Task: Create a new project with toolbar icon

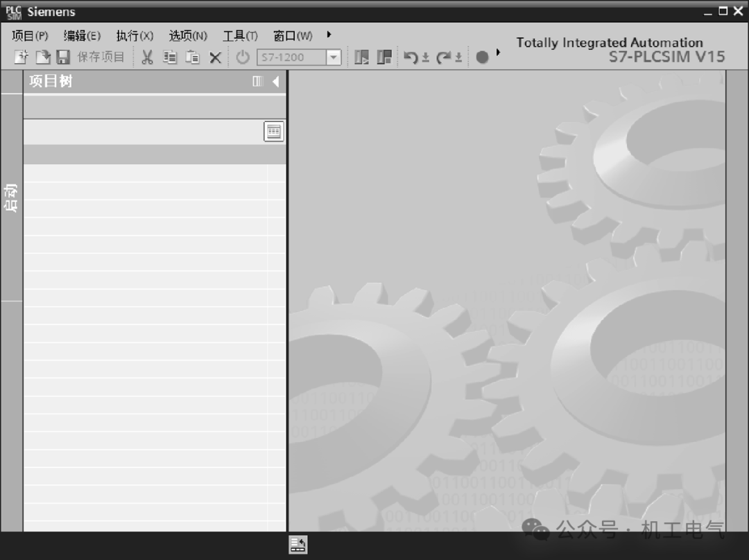Action: (x=21, y=58)
